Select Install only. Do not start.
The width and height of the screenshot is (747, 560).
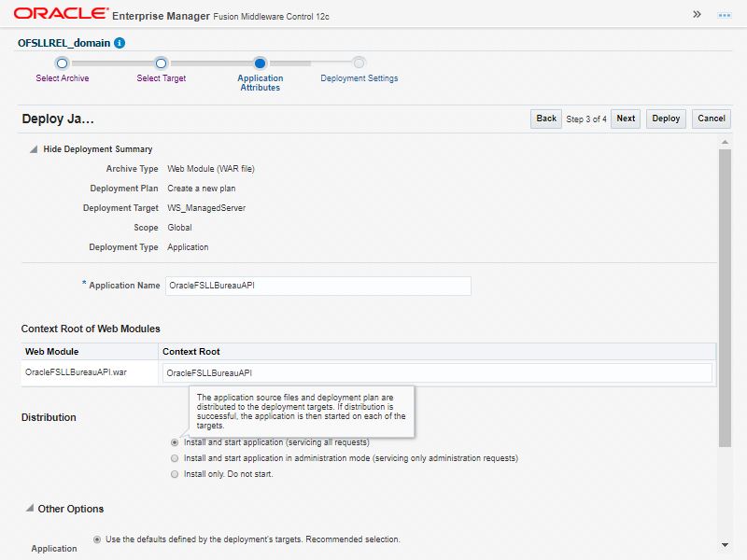click(175, 474)
